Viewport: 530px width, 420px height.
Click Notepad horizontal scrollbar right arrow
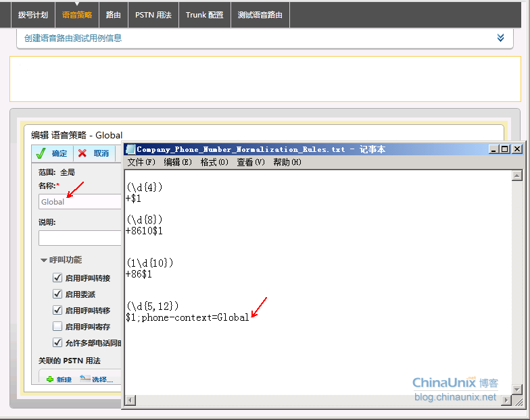[506, 400]
